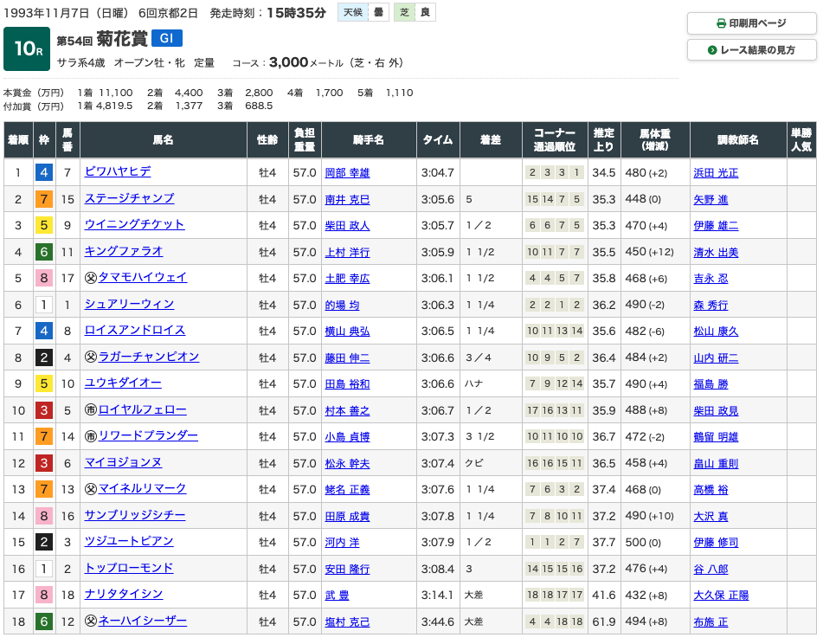
Task: Click the タイム column header
Action: click(x=437, y=140)
